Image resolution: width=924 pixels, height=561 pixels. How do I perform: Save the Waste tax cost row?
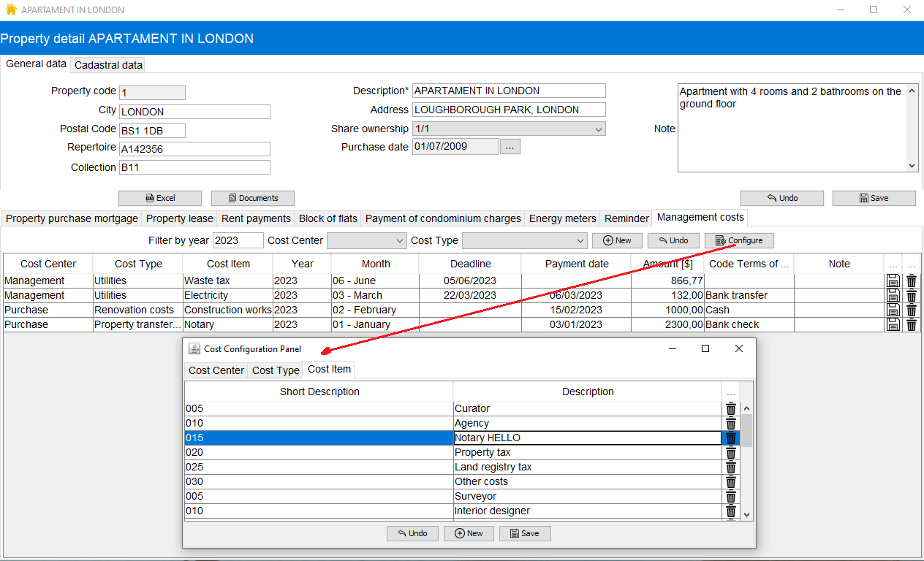pos(893,280)
